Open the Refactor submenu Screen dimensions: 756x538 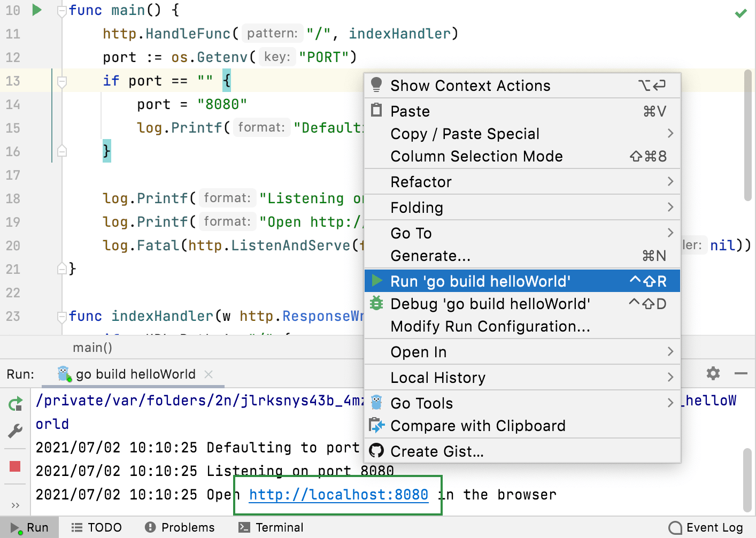[421, 182]
